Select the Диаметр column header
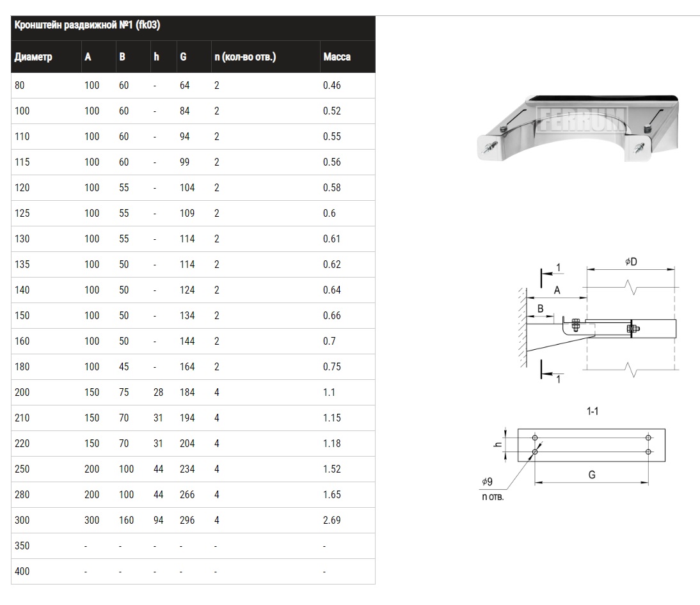 pyautogui.click(x=33, y=57)
